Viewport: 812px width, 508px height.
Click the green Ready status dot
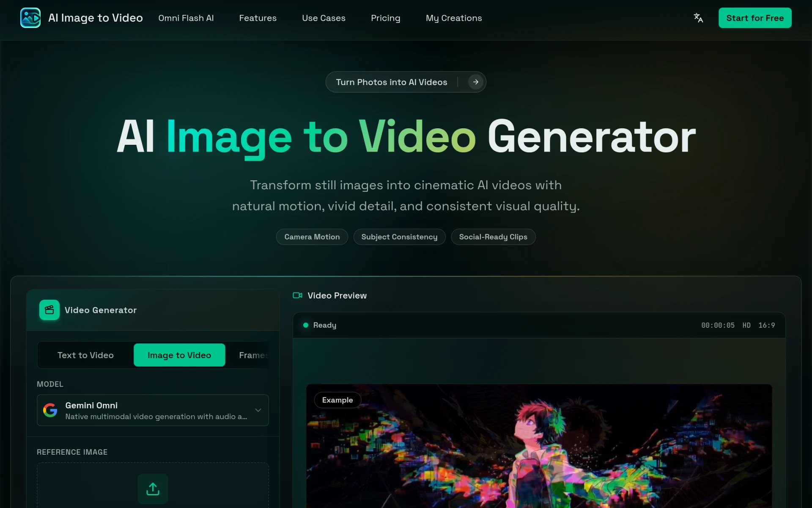point(306,325)
